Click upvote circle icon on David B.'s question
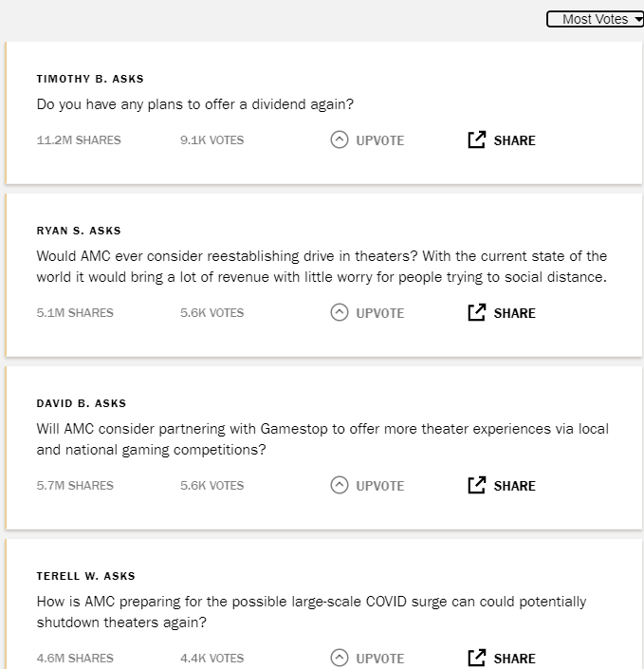Screen dimensions: 644x669 [x=340, y=485]
